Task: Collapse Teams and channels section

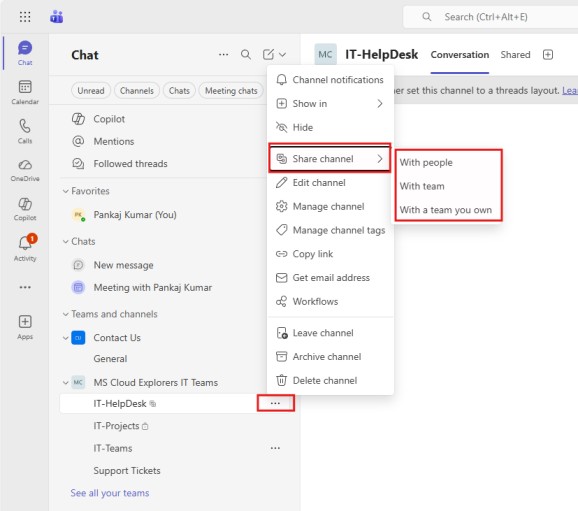Action: (x=66, y=314)
